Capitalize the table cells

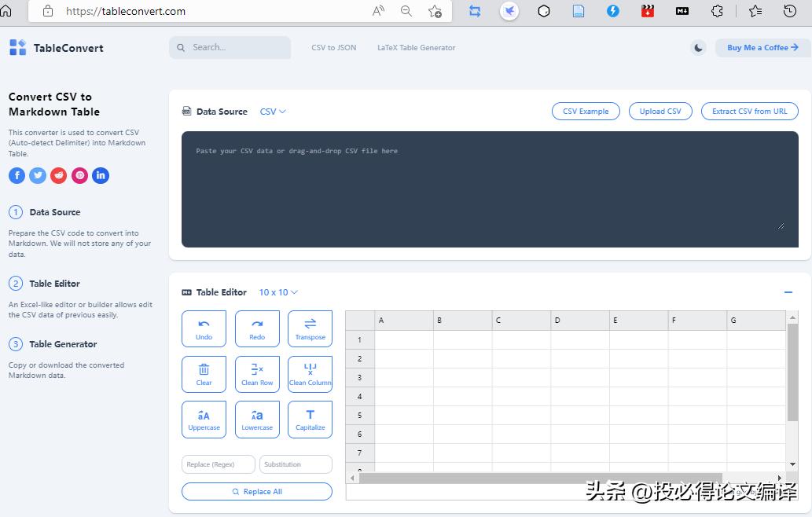point(310,420)
